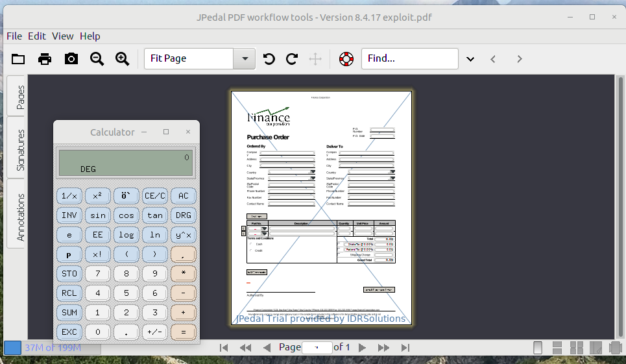Print the document with printer icon
Image resolution: width=626 pixels, height=364 pixels.
tap(45, 58)
